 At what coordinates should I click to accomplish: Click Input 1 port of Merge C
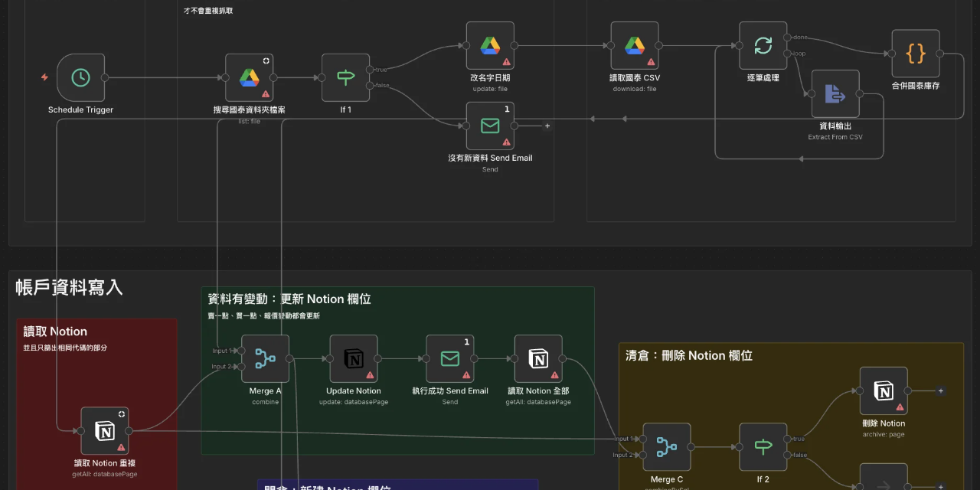point(643,439)
